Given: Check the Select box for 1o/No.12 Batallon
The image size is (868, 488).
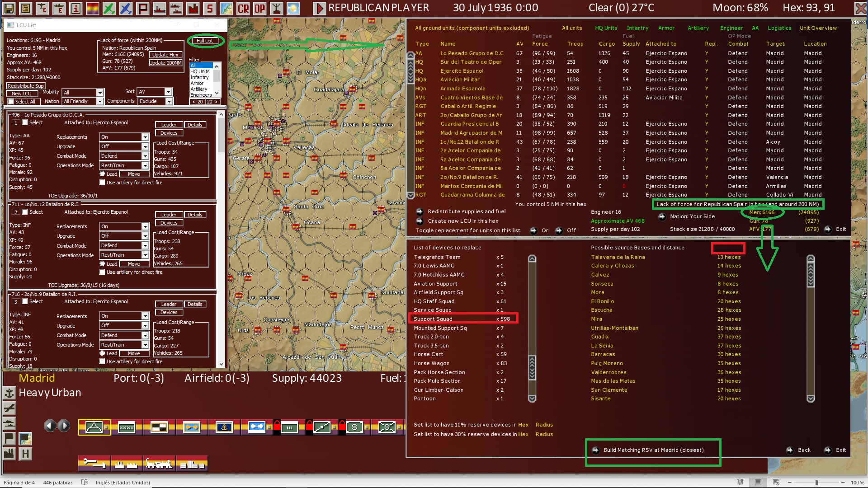Looking at the screenshot, I should click(24, 211).
